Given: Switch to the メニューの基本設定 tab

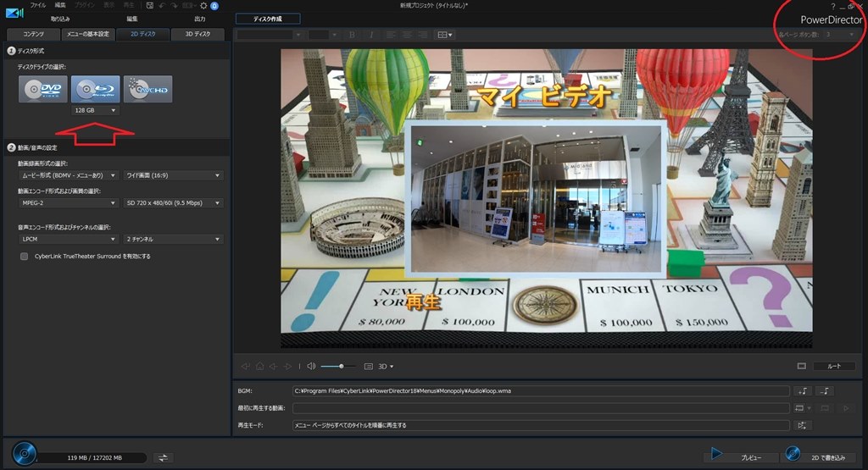Looking at the screenshot, I should point(88,34).
